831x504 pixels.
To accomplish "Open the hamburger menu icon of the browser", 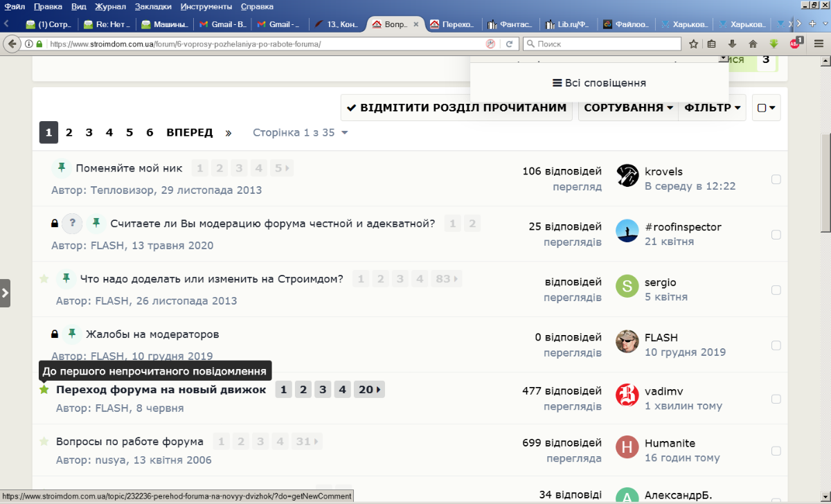I will point(819,44).
